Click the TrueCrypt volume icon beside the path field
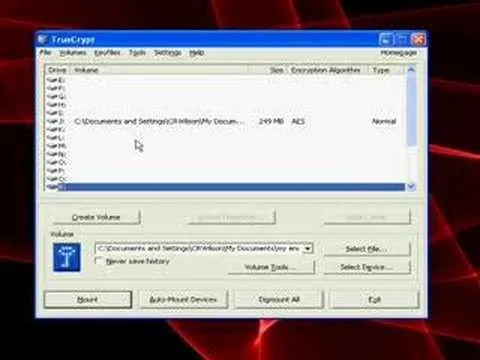480x360 pixels. [x=67, y=257]
